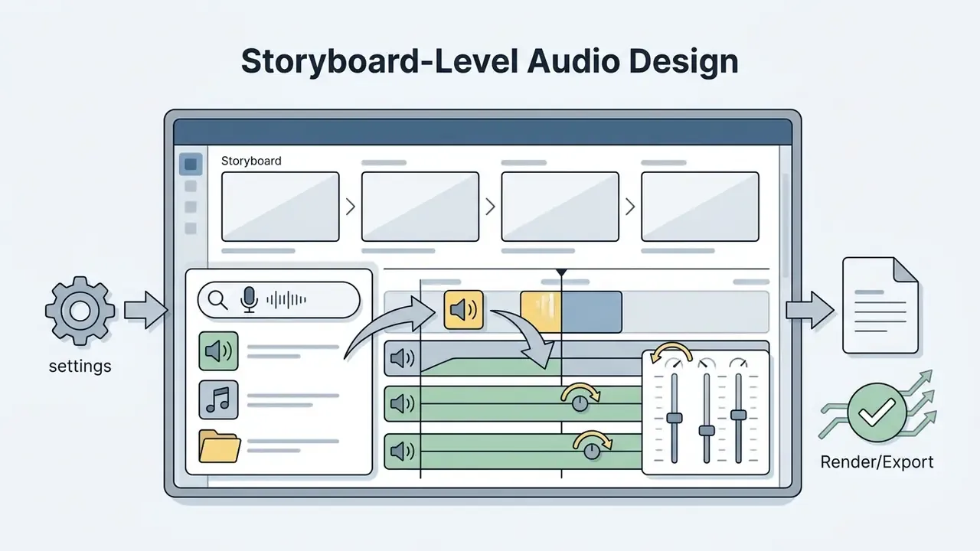Click the left mixer fader handle
The image size is (980, 551).
pos(674,418)
